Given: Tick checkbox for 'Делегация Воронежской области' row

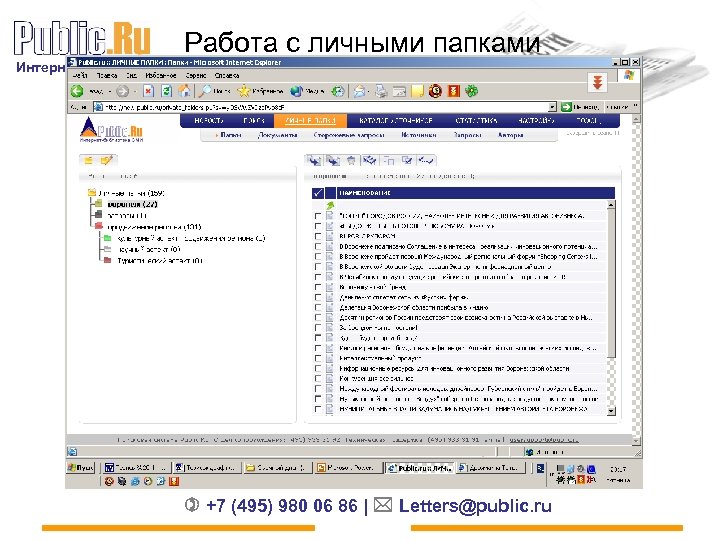Looking at the screenshot, I should pos(318,307).
